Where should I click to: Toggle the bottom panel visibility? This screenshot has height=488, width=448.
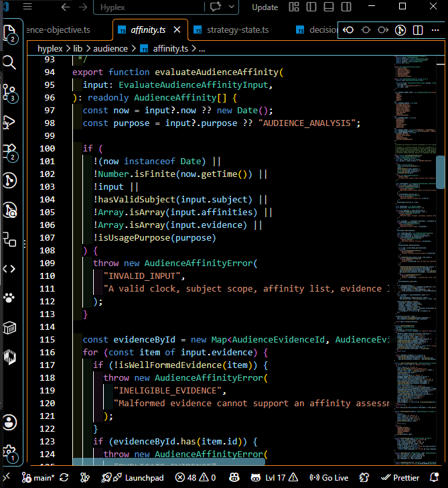coord(329,7)
